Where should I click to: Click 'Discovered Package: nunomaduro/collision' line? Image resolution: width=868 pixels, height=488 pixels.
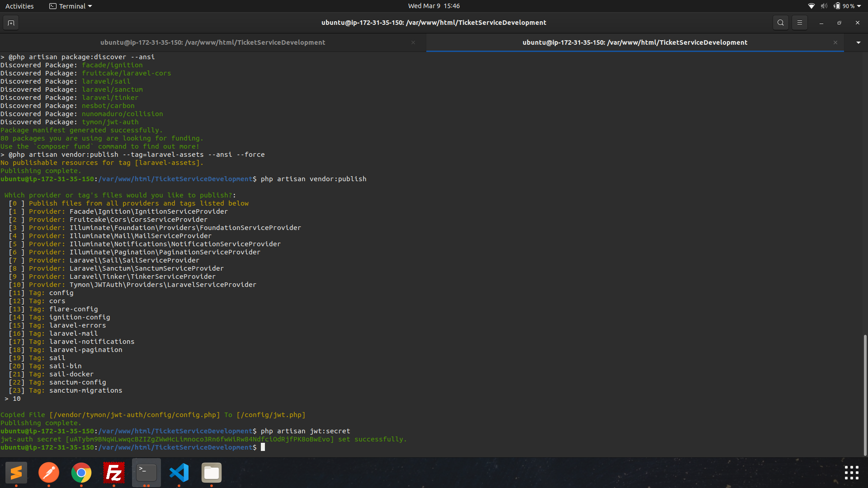pyautogui.click(x=82, y=114)
